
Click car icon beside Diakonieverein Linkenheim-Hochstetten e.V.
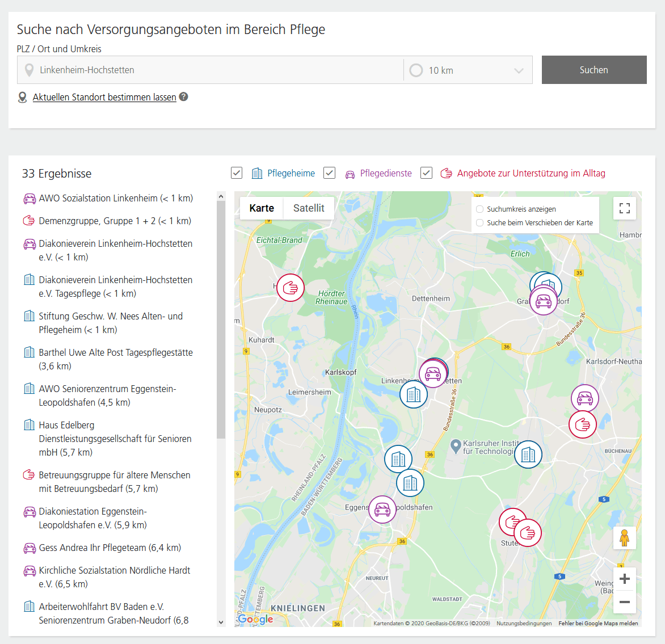click(30, 245)
